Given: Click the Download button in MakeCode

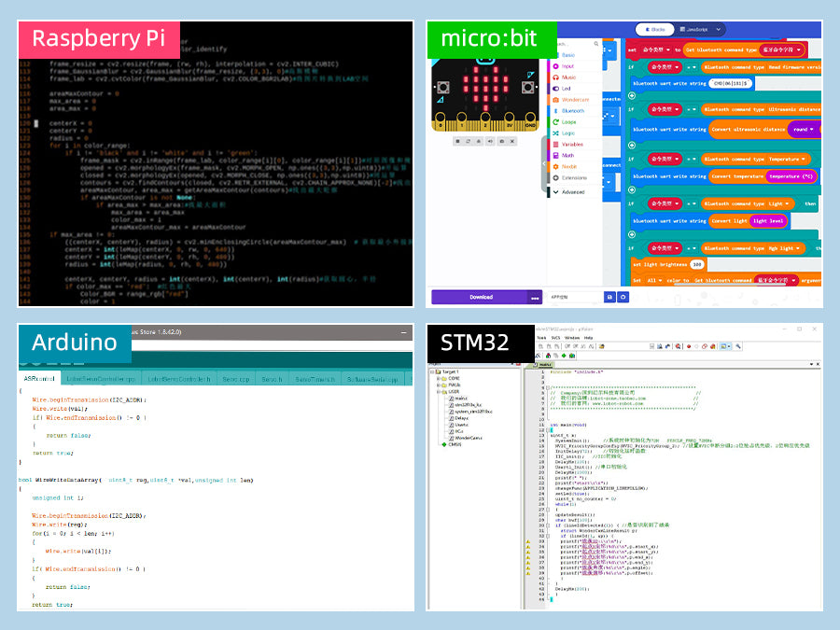Looking at the screenshot, I should [x=480, y=297].
